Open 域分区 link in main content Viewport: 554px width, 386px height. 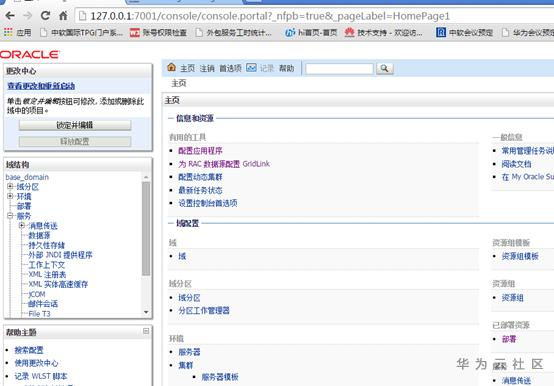click(x=189, y=298)
